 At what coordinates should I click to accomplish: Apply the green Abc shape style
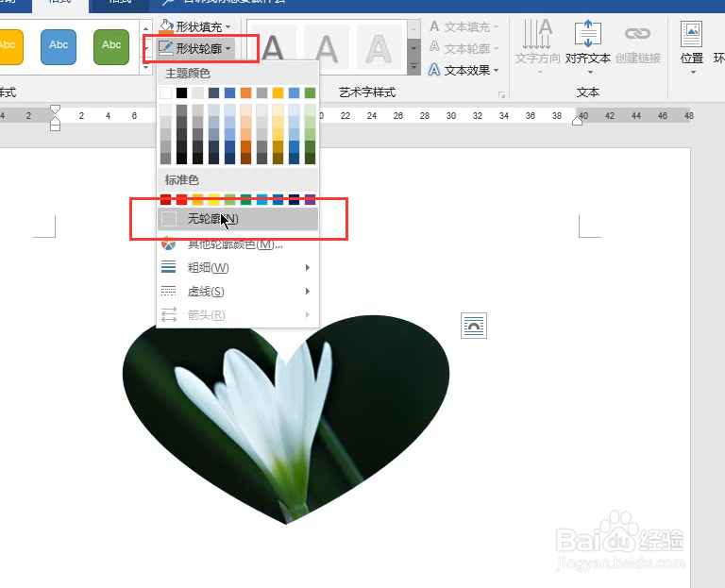(x=111, y=46)
